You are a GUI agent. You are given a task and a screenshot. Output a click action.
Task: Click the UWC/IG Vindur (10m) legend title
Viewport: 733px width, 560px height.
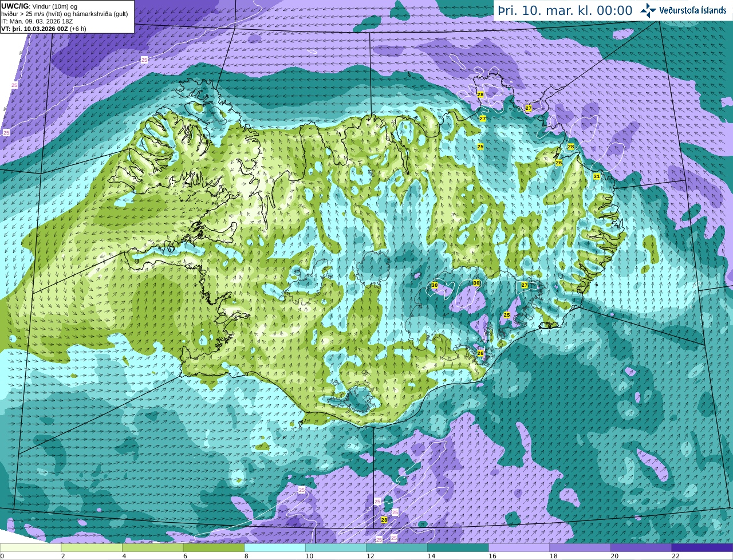[x=40, y=6]
